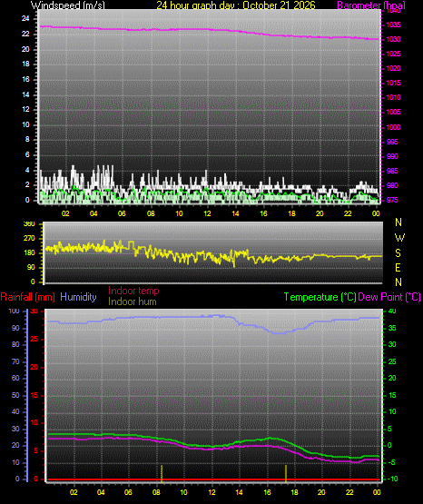Click the 18 windspeed scale value
The image size is (423, 504).
click(25, 64)
